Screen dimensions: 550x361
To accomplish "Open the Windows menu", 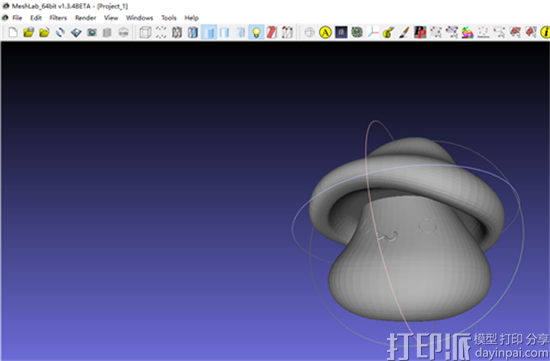I will tap(139, 18).
